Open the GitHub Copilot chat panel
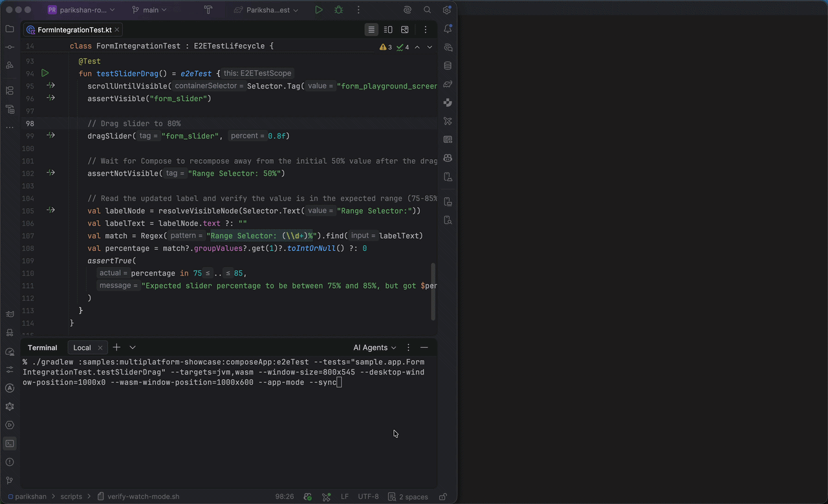The height and width of the screenshot is (504, 828). [x=448, y=158]
